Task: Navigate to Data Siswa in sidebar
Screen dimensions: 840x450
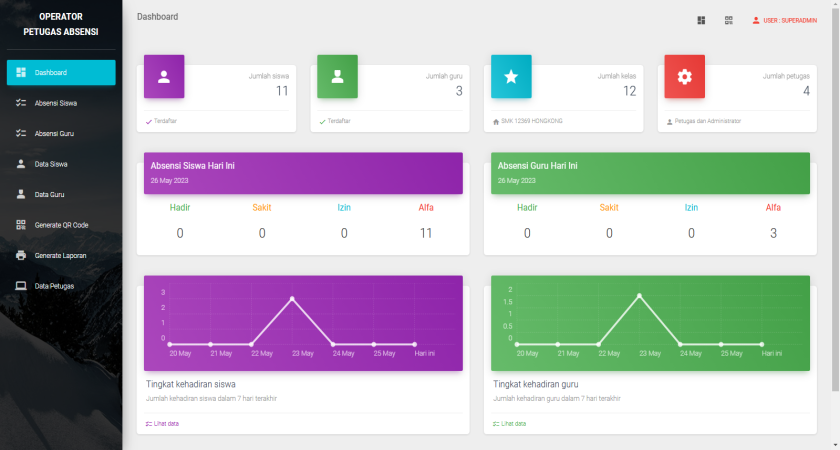Action: pos(51,164)
